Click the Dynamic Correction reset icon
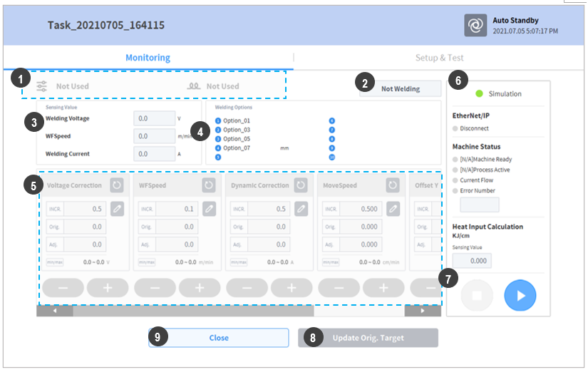The image size is (588, 372). coord(301,185)
